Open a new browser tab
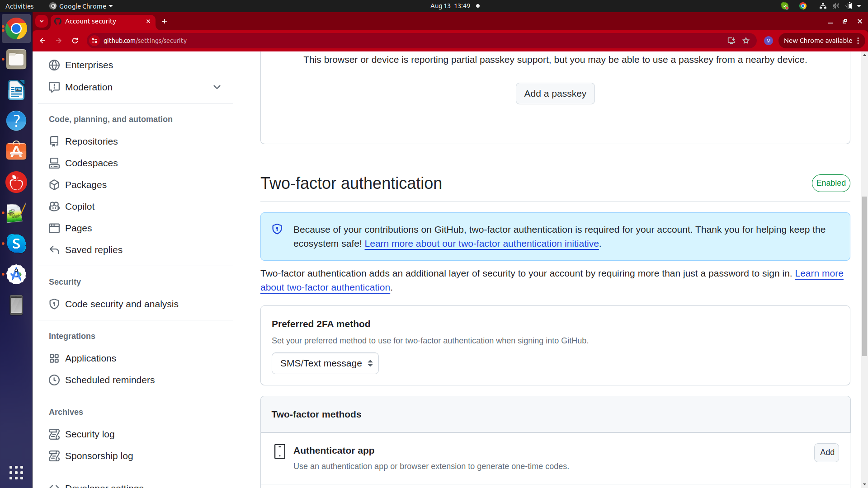 [x=165, y=21]
